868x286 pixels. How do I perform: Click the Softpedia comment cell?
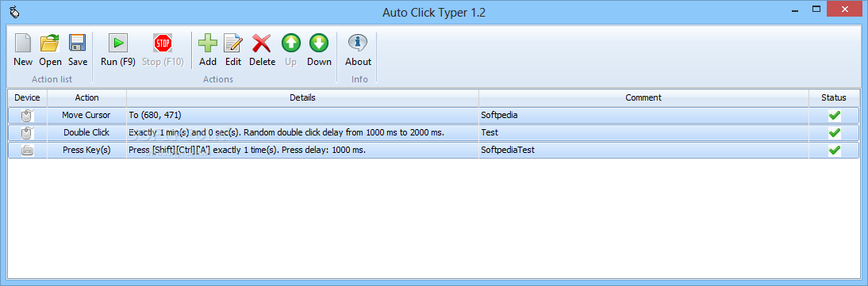tap(643, 116)
